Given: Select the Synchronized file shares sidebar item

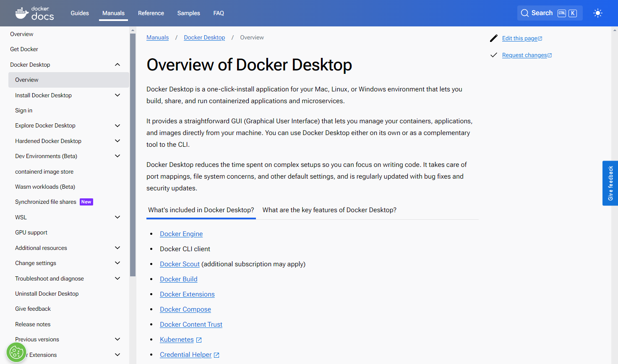Looking at the screenshot, I should (x=45, y=202).
